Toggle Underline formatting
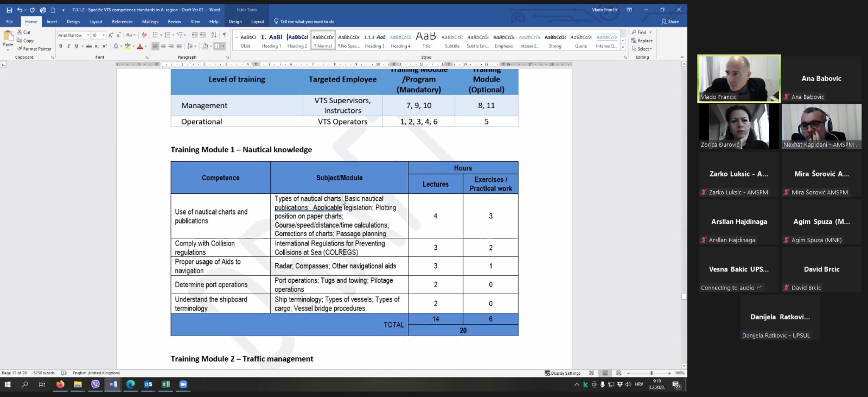The image size is (868, 397). click(76, 46)
